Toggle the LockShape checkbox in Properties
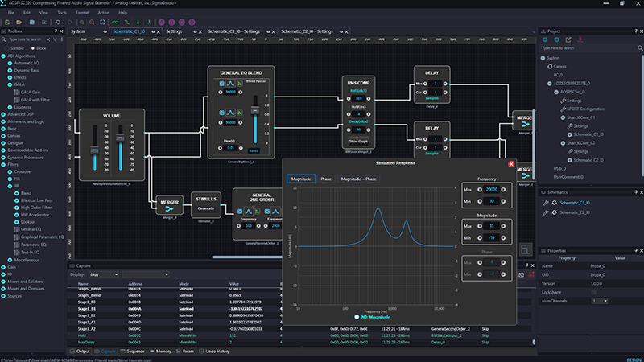Screen dimensions: 644x362 594,292
